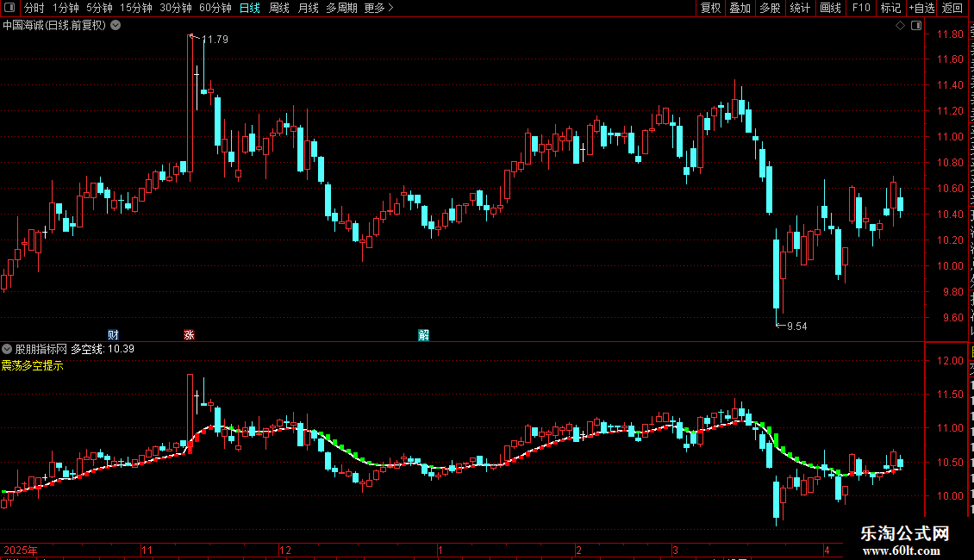Click 10.40 on price axis

(x=950, y=215)
